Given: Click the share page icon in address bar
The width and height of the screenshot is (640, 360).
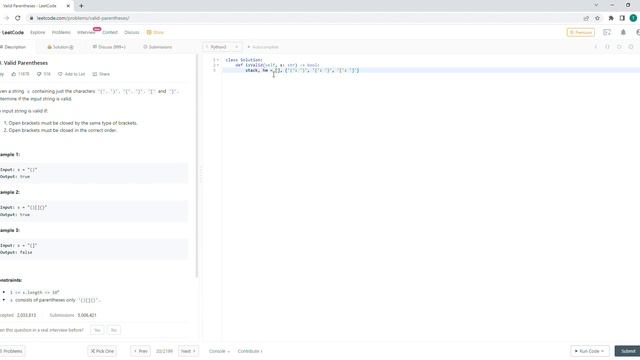Looking at the screenshot, I should [x=586, y=18].
